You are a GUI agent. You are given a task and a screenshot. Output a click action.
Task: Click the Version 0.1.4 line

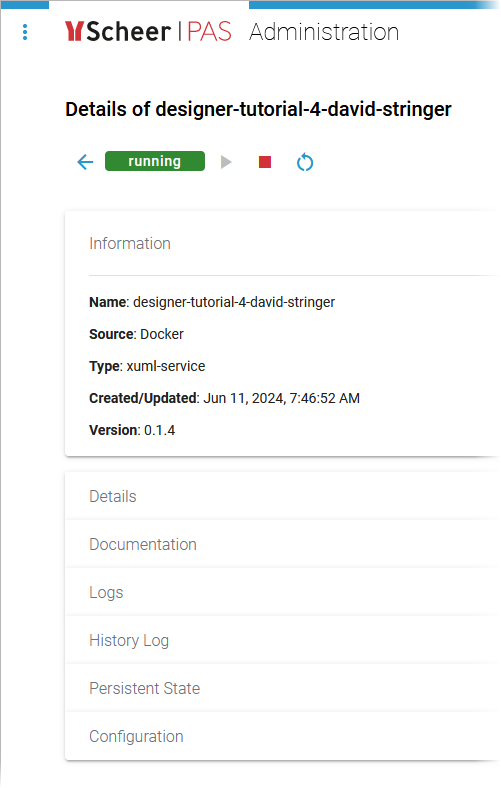(x=132, y=430)
